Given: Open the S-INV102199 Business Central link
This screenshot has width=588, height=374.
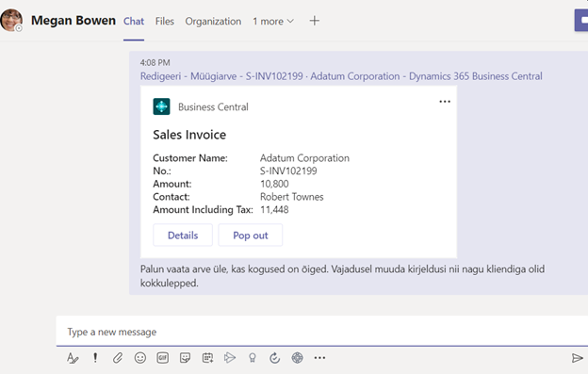Looking at the screenshot, I should coord(341,76).
